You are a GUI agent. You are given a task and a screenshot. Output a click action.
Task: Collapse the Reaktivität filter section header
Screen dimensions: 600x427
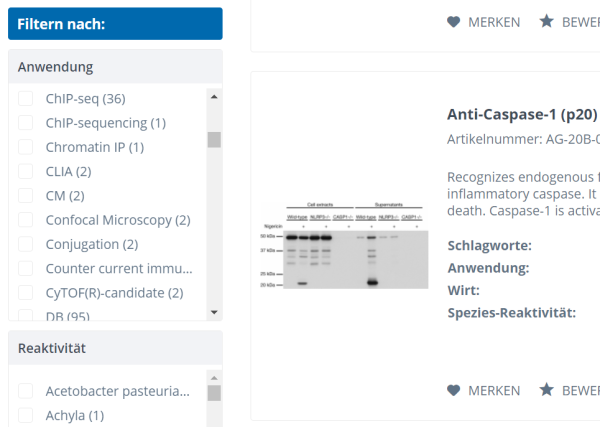point(115,348)
